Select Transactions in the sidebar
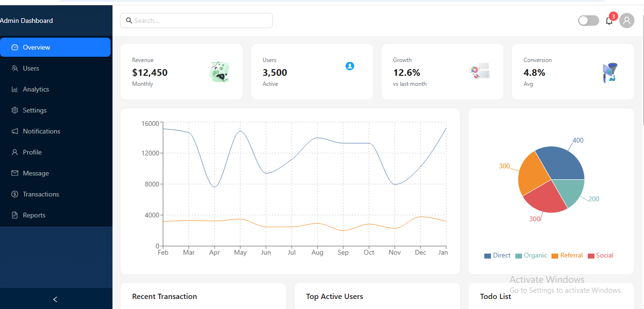 click(41, 194)
